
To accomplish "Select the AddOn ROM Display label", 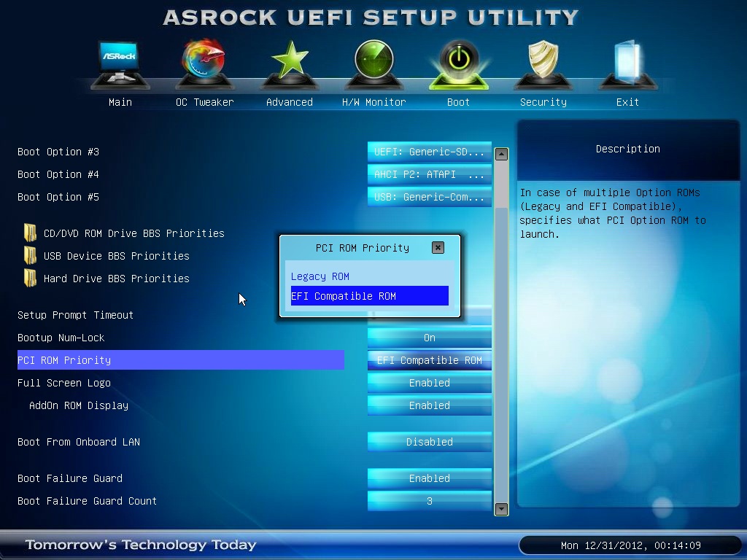I will 79,405.
